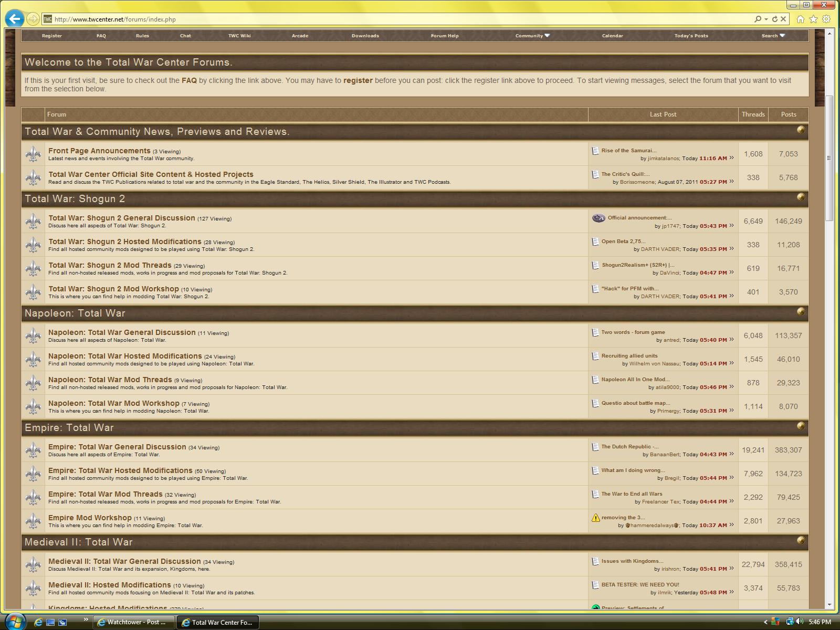Screen dimensions: 840x630
Task: Click the browser back arrow button
Action: [14, 19]
